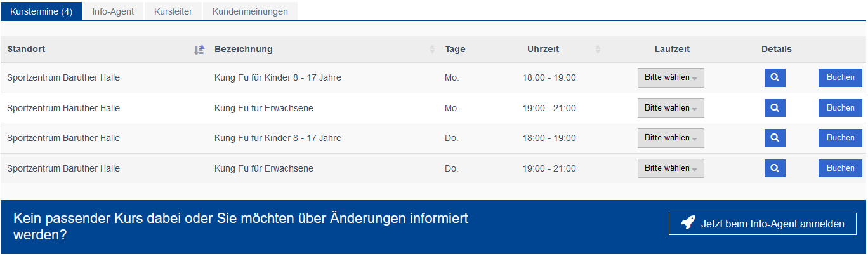Switch to the Kursleiter tab
The height and width of the screenshot is (256, 868).
click(173, 11)
